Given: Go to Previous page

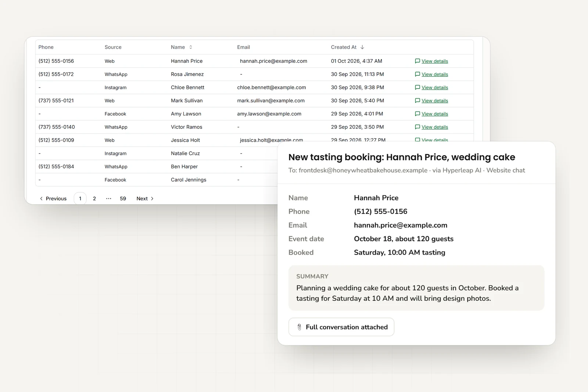Looking at the screenshot, I should [x=53, y=198].
